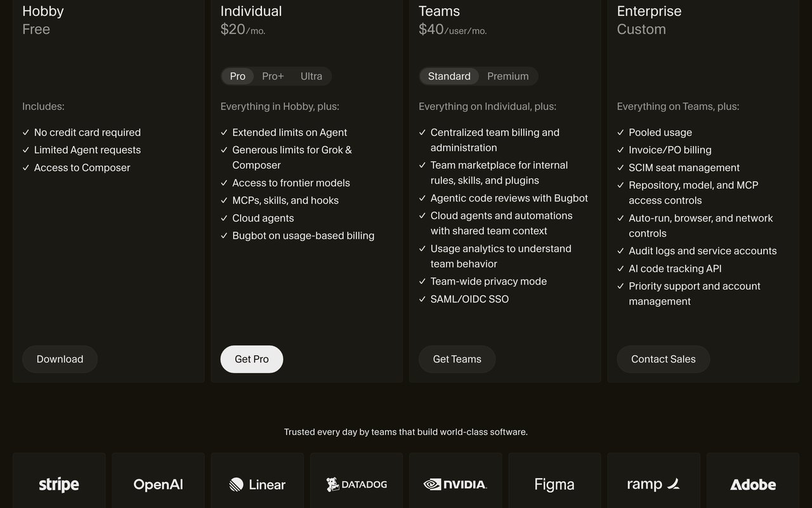
Task: Select the Adobe logo tile
Action: 753,481
